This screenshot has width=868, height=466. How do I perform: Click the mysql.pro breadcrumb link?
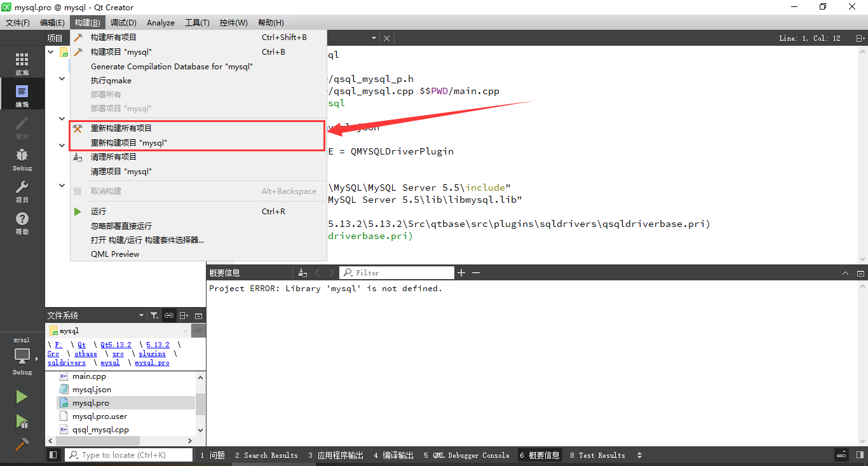click(x=152, y=362)
